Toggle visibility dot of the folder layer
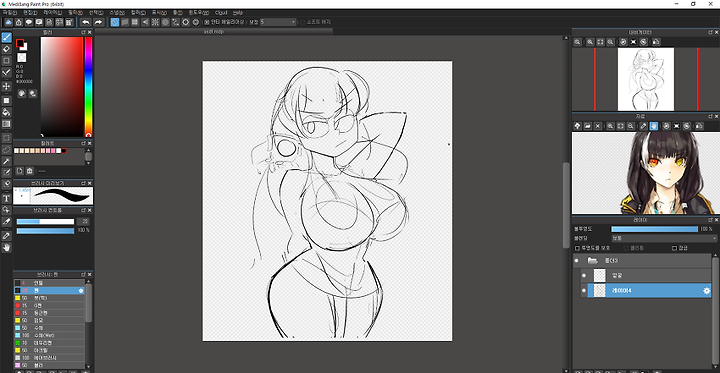The height and width of the screenshot is (373, 720). coord(576,260)
